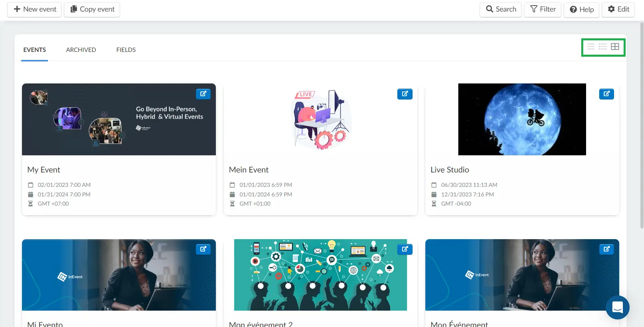Click the Mon Événement cover image

[522, 275]
